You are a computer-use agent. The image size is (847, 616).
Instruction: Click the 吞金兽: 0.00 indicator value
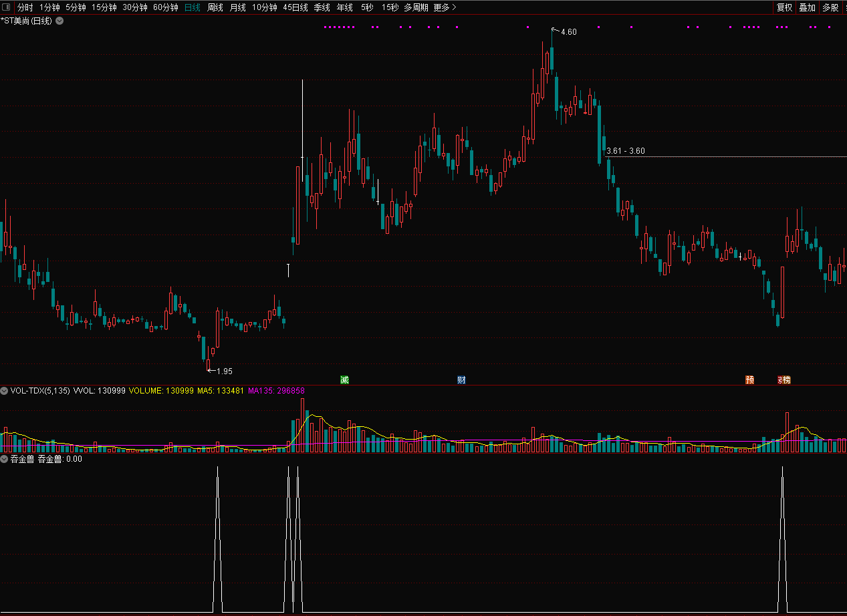pos(60,459)
